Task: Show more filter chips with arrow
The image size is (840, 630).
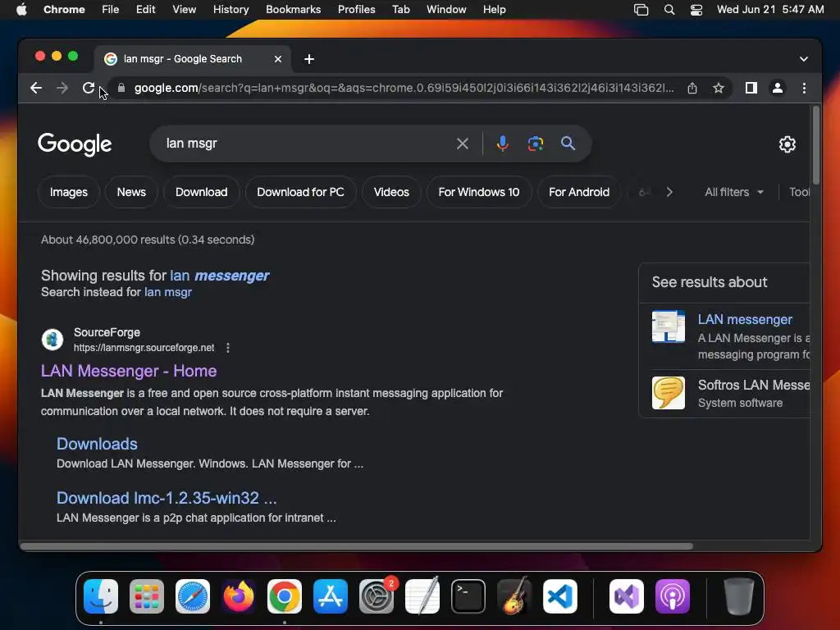Action: [x=669, y=192]
